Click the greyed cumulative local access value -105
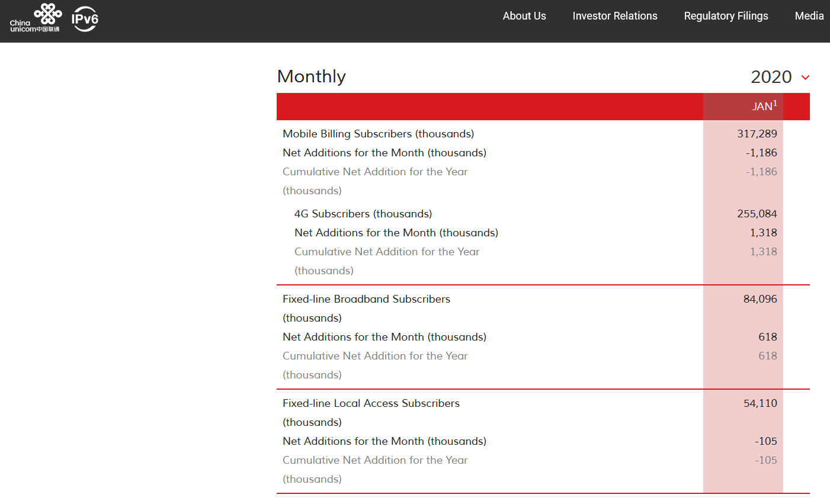Viewport: 830px width, 504px height. 766,460
